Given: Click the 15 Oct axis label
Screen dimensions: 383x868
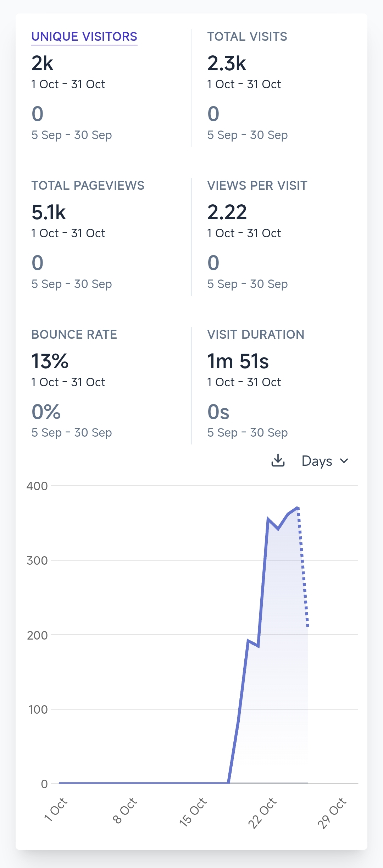Looking at the screenshot, I should (x=193, y=812).
